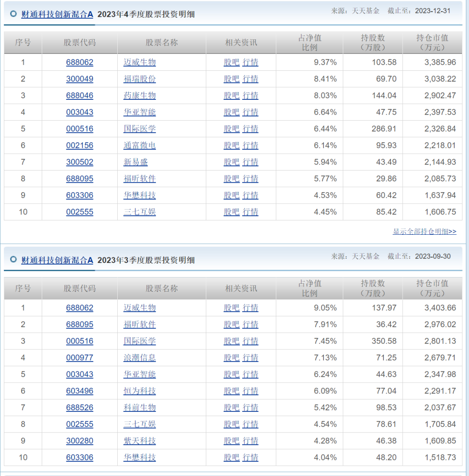Viewport: 469px width, 476px height.
Task: Open 华亚智能 stock name in Q4 table
Action: coord(139,112)
